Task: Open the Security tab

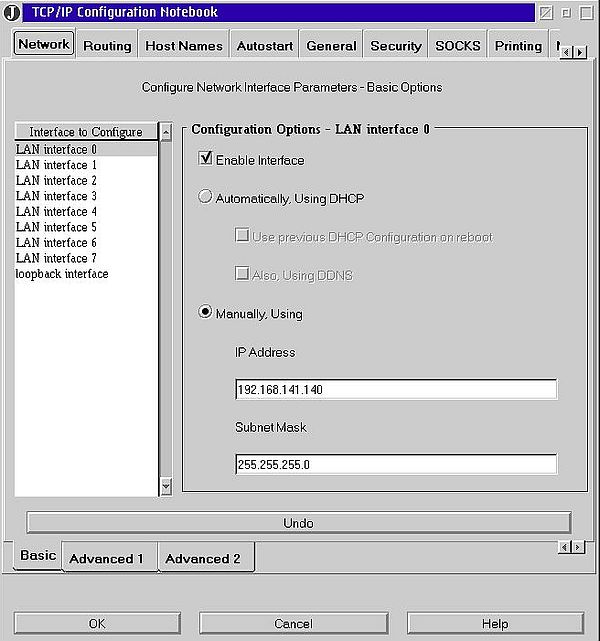Action: pyautogui.click(x=395, y=46)
